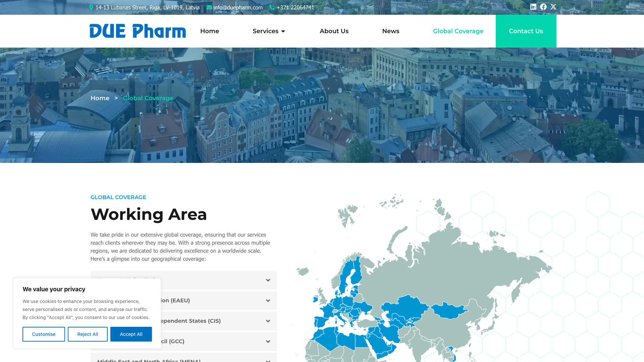Screen dimensions: 644x362
Task: Click the GLOBAL COVERAGE section label
Action: [118, 197]
